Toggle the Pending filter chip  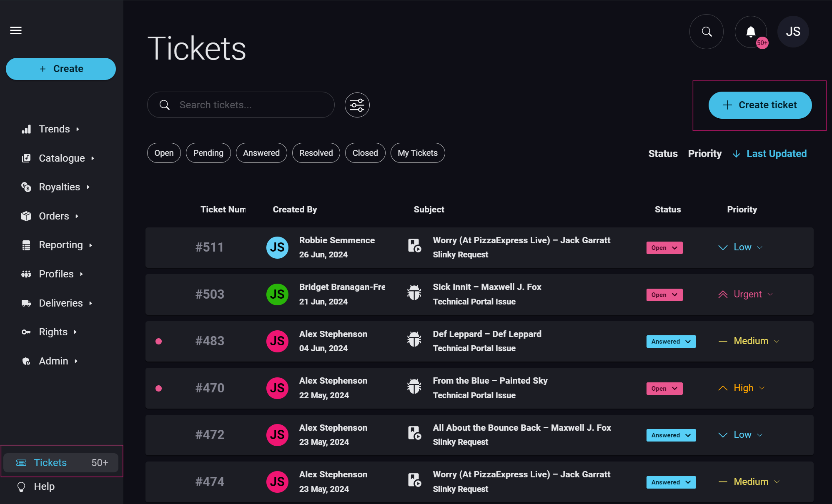(208, 153)
